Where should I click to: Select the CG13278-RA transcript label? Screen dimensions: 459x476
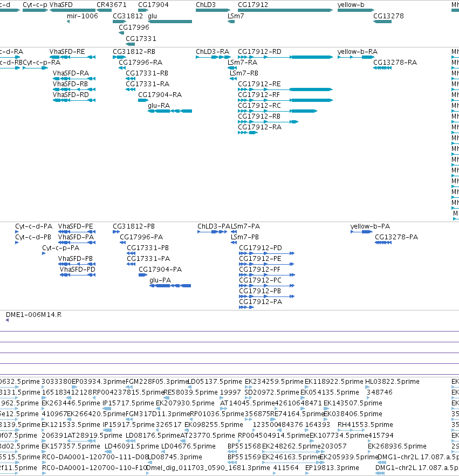[x=395, y=63]
